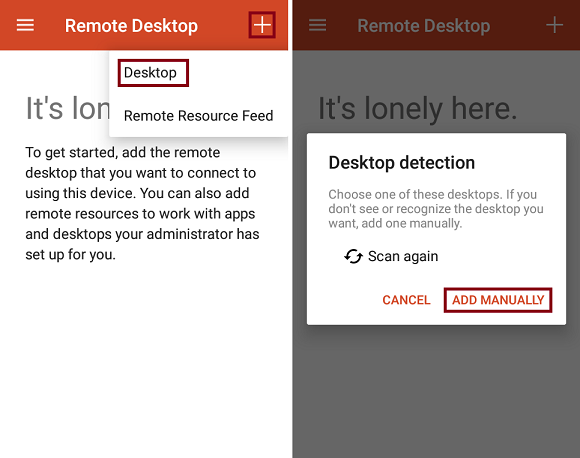Click the Desktop detection dialog title
This screenshot has height=458, width=580.
[x=402, y=163]
